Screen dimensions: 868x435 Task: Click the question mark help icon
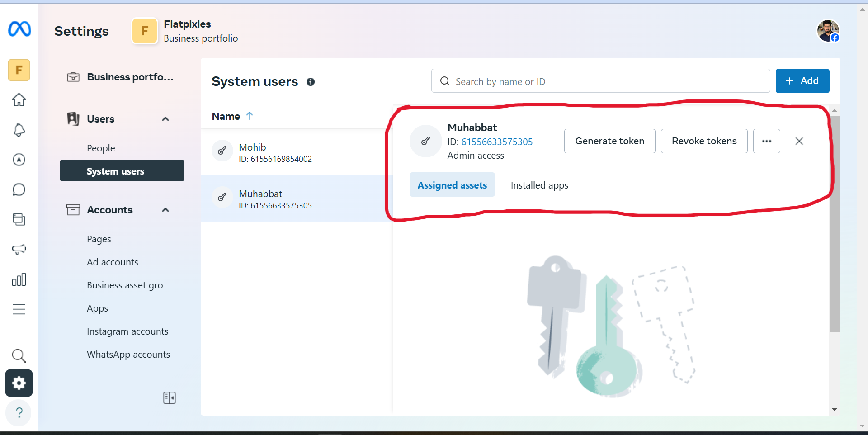(x=19, y=412)
